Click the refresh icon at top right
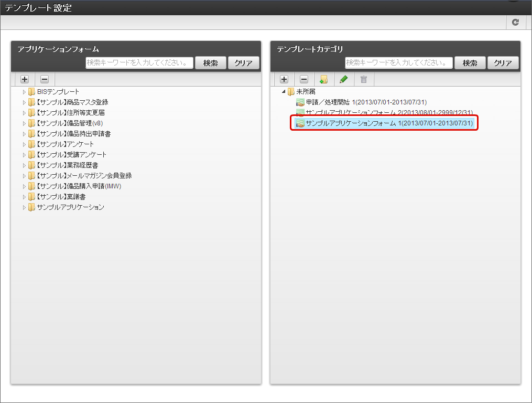This screenshot has height=403, width=532. coord(515,23)
